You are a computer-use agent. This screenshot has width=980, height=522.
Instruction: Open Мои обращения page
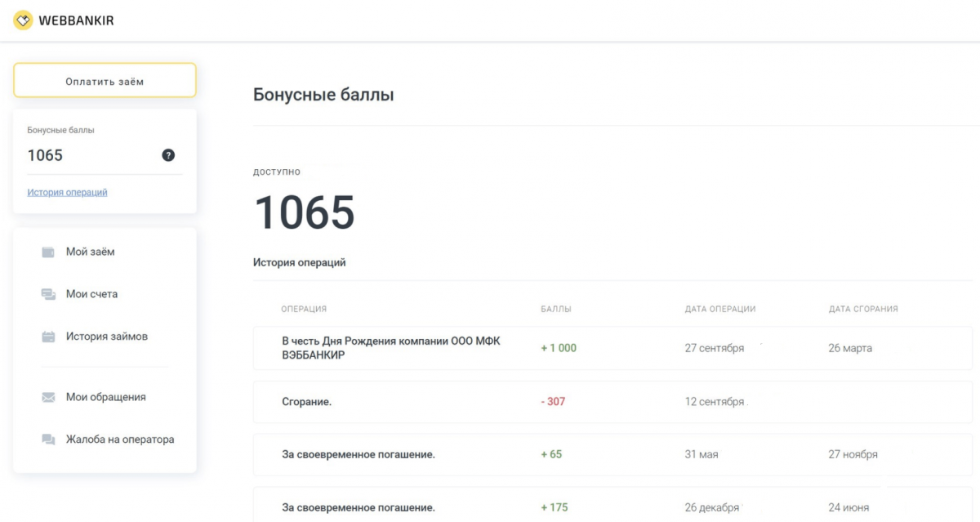click(105, 397)
